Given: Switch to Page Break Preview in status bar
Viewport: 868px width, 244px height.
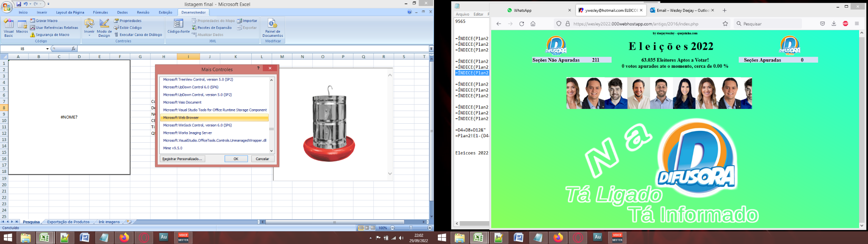Looking at the screenshot, I should click(x=373, y=228).
